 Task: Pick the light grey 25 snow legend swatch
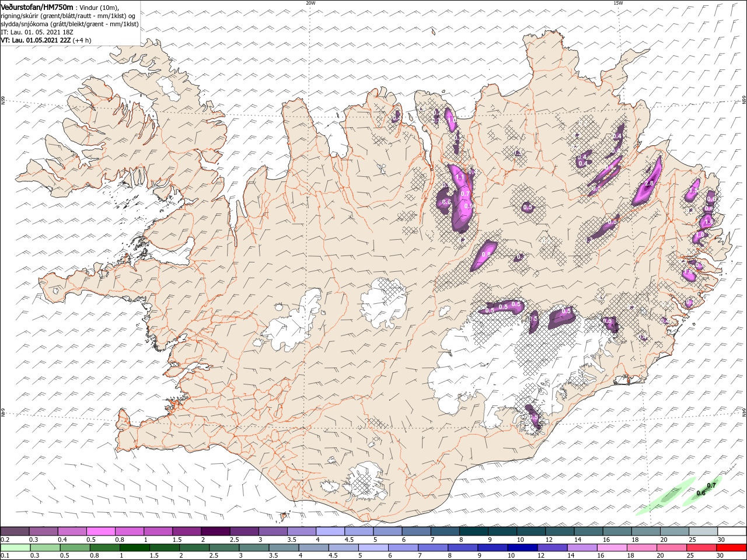pos(703,531)
